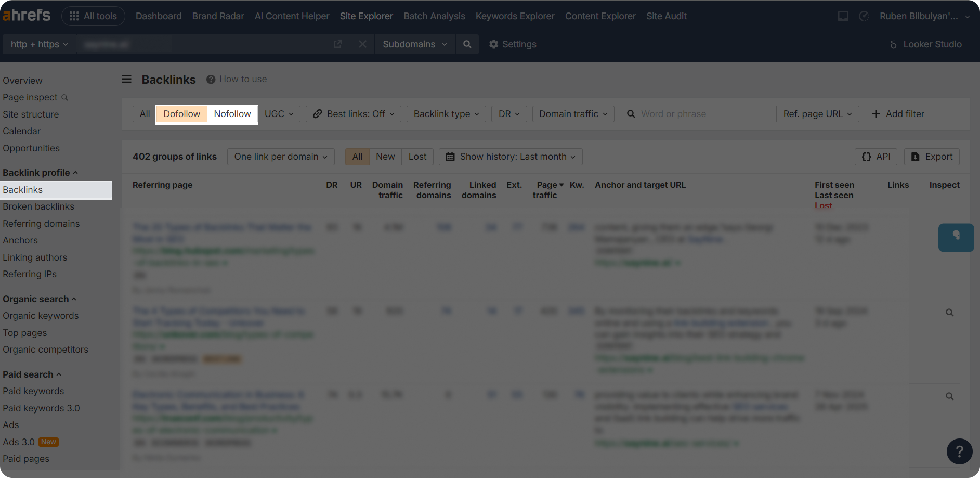
Task: Open Referring domains in sidebar
Action: (x=41, y=224)
